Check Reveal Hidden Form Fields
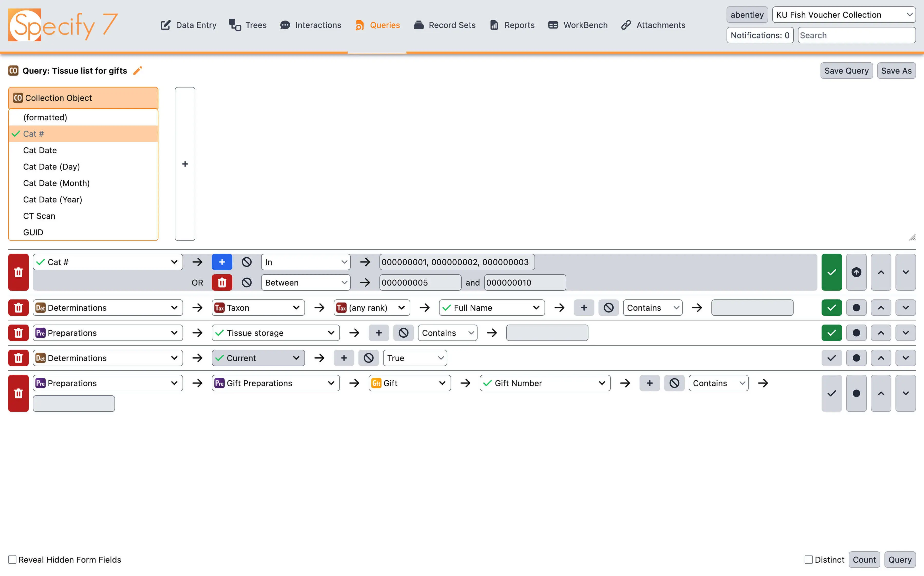The width and height of the screenshot is (924, 576). click(x=13, y=559)
